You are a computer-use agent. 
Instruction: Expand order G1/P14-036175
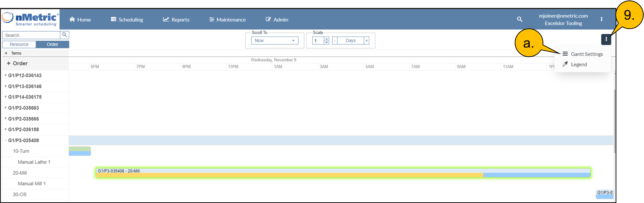[5, 97]
